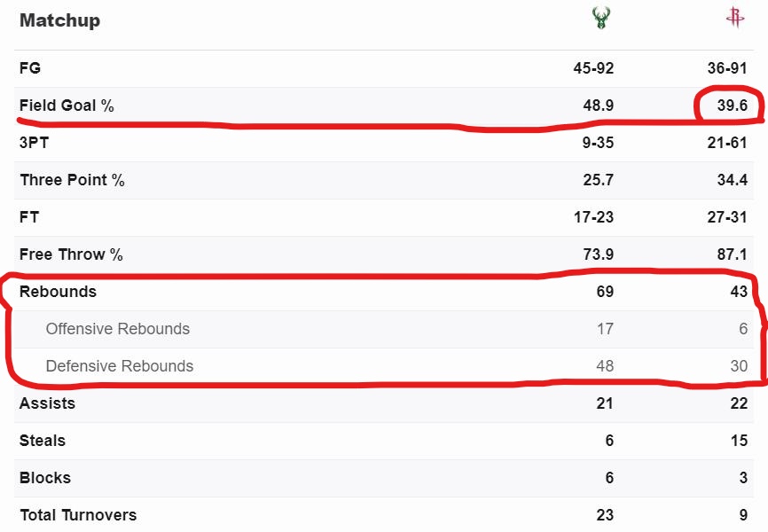Select the Defensive Rebounds sub-row label

coord(120,366)
